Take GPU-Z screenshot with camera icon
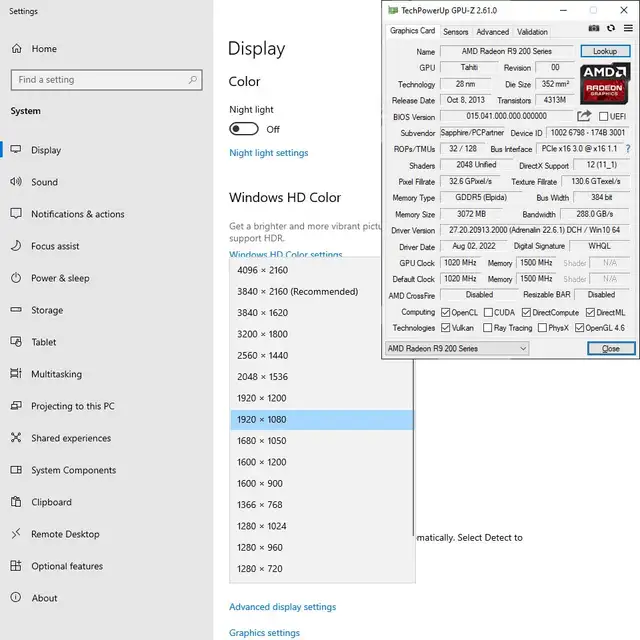640x640 pixels. pyautogui.click(x=594, y=28)
